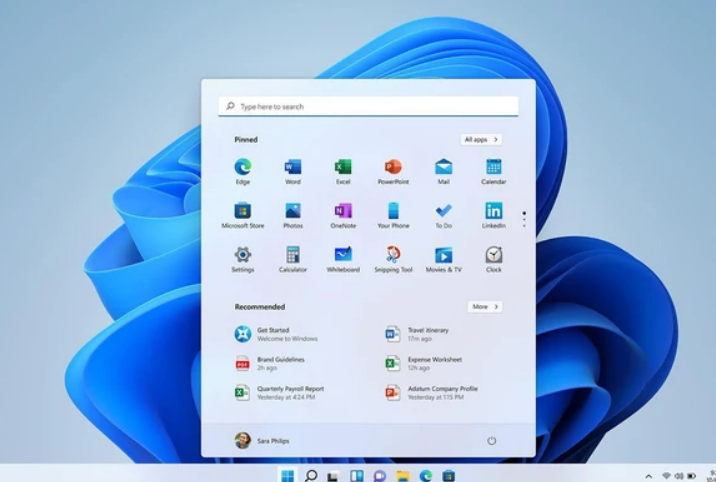Open Edge from the taskbar

[426, 476]
